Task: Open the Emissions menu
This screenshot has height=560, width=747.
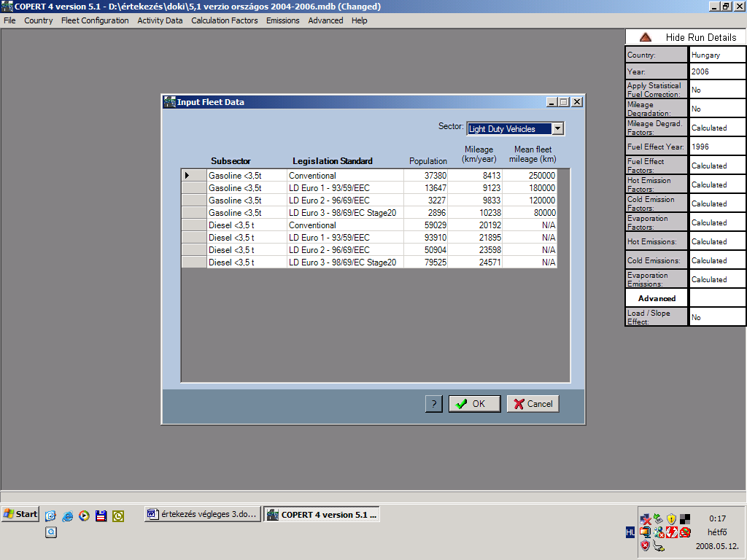Action: (283, 20)
